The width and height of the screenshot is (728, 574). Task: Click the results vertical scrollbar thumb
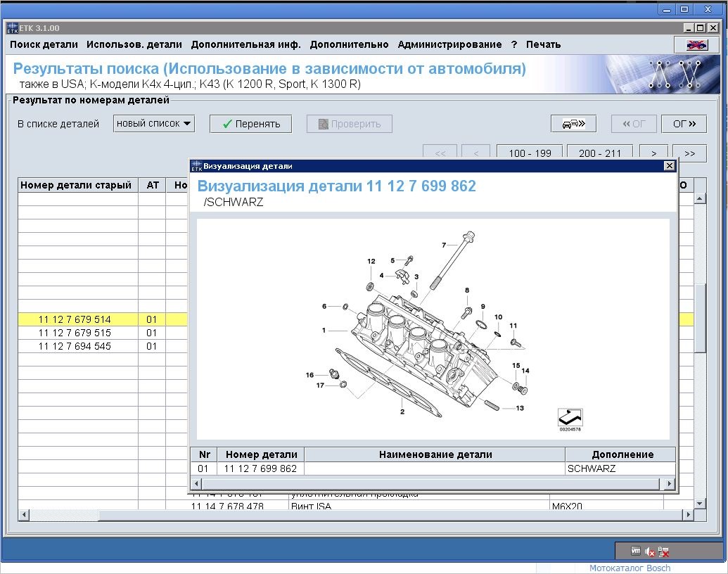tap(700, 318)
